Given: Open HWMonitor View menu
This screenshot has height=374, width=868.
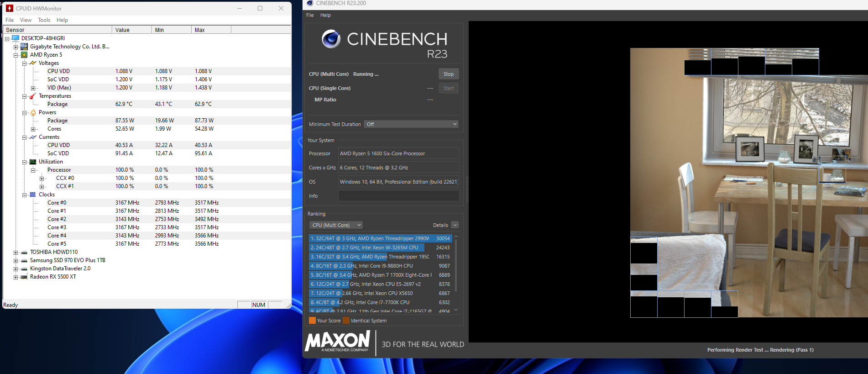Looking at the screenshot, I should pos(26,20).
